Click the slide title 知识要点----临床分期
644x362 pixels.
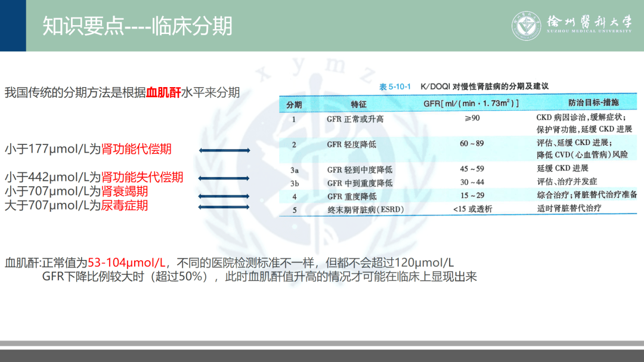tap(137, 24)
